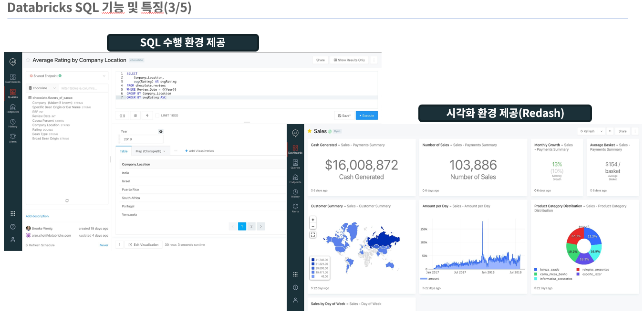Click the Filter tables & columns field

[x=83, y=88]
